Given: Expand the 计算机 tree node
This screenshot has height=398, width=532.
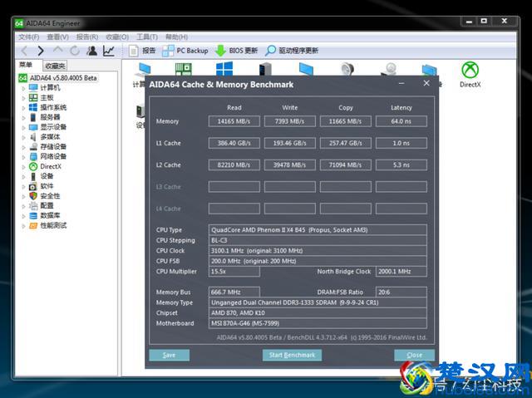Looking at the screenshot, I should 23,88.
